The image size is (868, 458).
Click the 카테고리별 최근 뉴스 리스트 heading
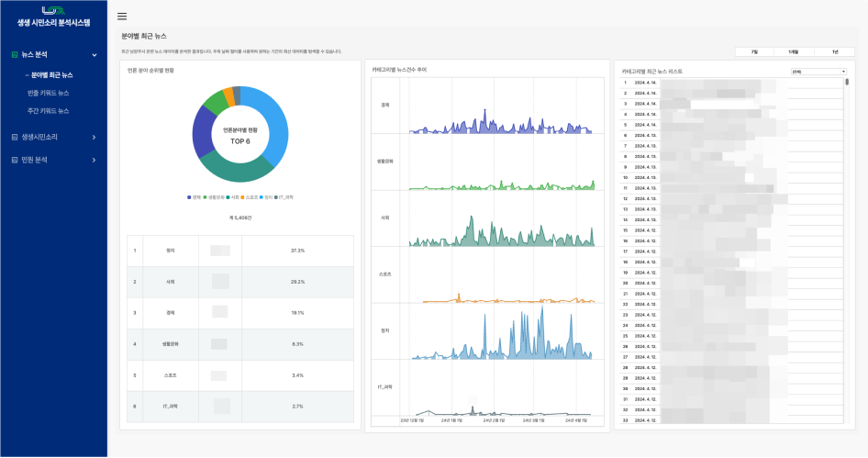pyautogui.click(x=651, y=72)
